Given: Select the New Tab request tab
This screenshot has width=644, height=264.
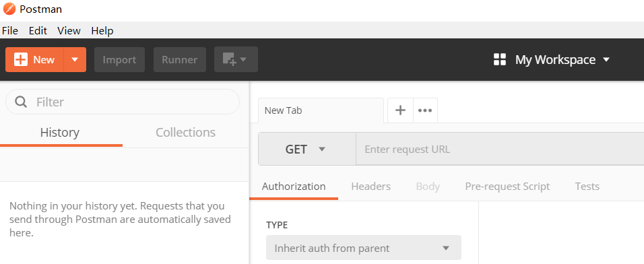Looking at the screenshot, I should [x=321, y=110].
